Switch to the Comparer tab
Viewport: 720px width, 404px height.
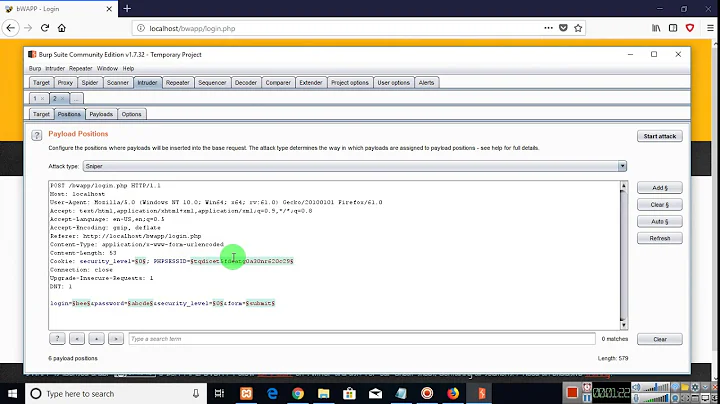pos(278,83)
